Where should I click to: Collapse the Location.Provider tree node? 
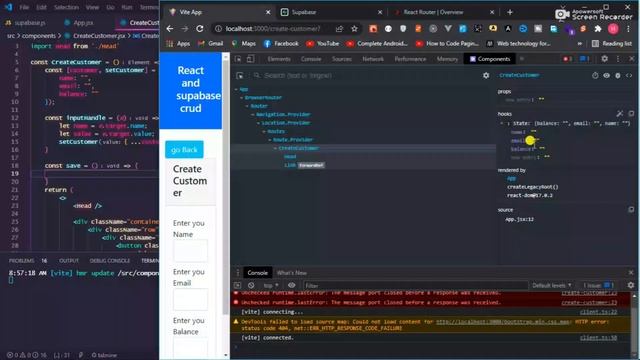258,123
